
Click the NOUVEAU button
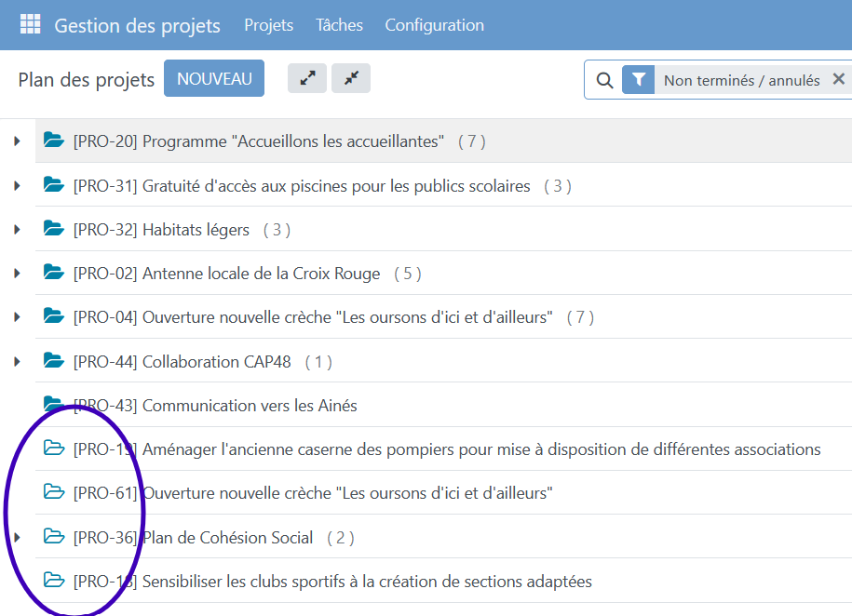click(214, 79)
